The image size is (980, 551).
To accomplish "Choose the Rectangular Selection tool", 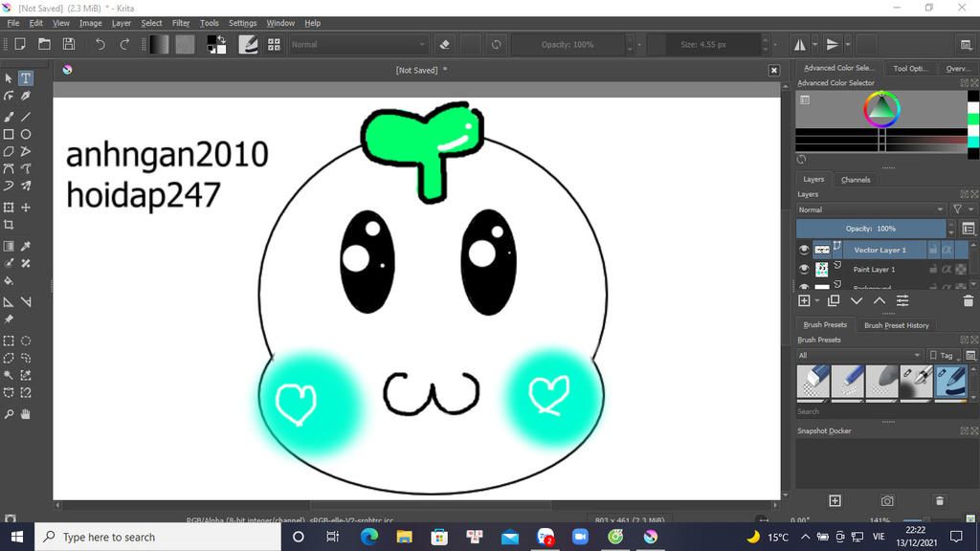I will tap(9, 342).
